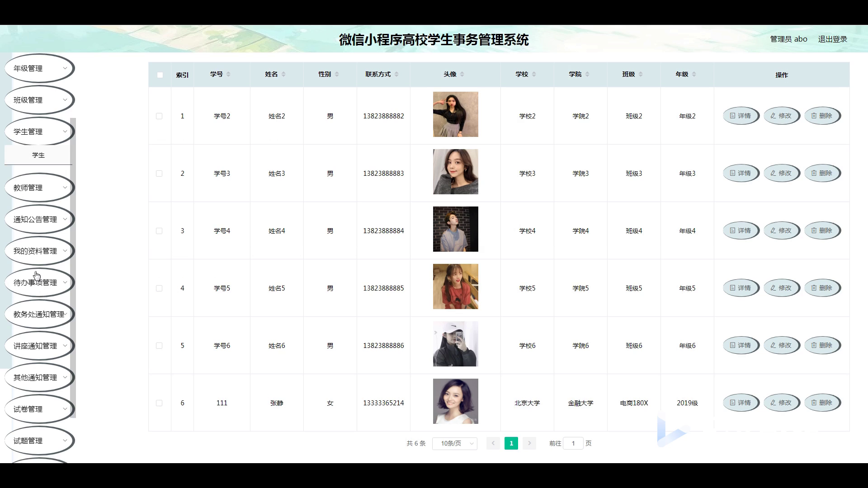The width and height of the screenshot is (868, 488).
Task: View 详情 for 张静
Action: 741,403
